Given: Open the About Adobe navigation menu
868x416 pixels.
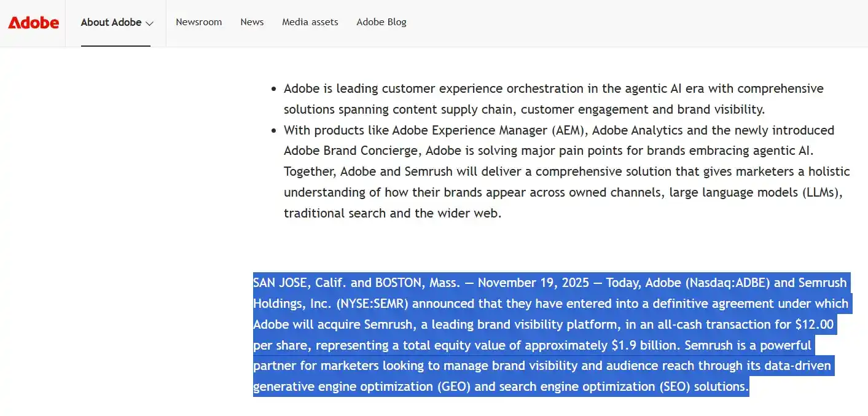Looking at the screenshot, I should tap(111, 22).
